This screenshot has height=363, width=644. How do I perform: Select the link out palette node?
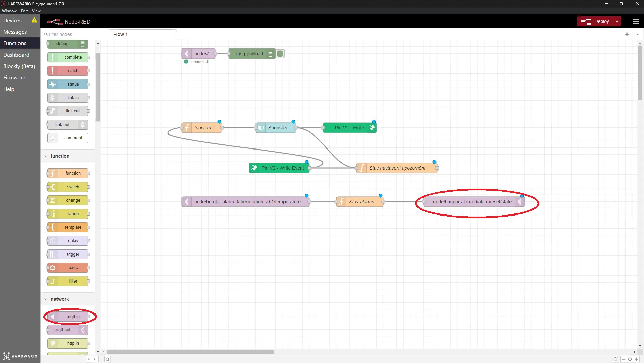pyautogui.click(x=68, y=125)
